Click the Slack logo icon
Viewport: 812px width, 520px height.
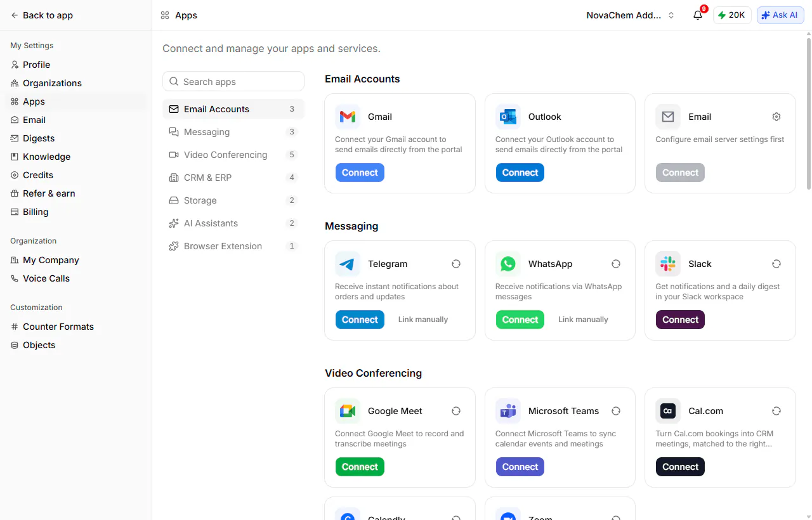click(x=668, y=264)
